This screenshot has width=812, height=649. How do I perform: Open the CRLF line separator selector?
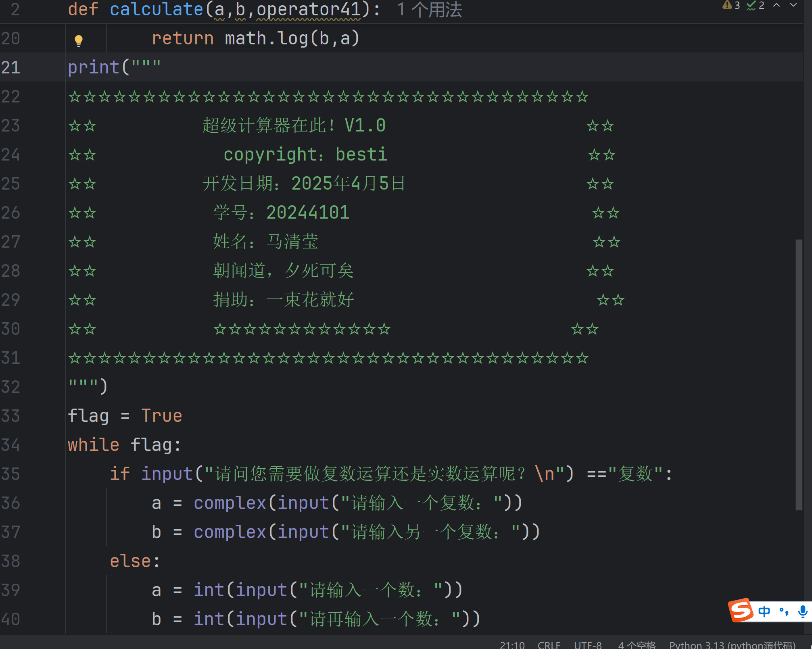[x=549, y=645]
